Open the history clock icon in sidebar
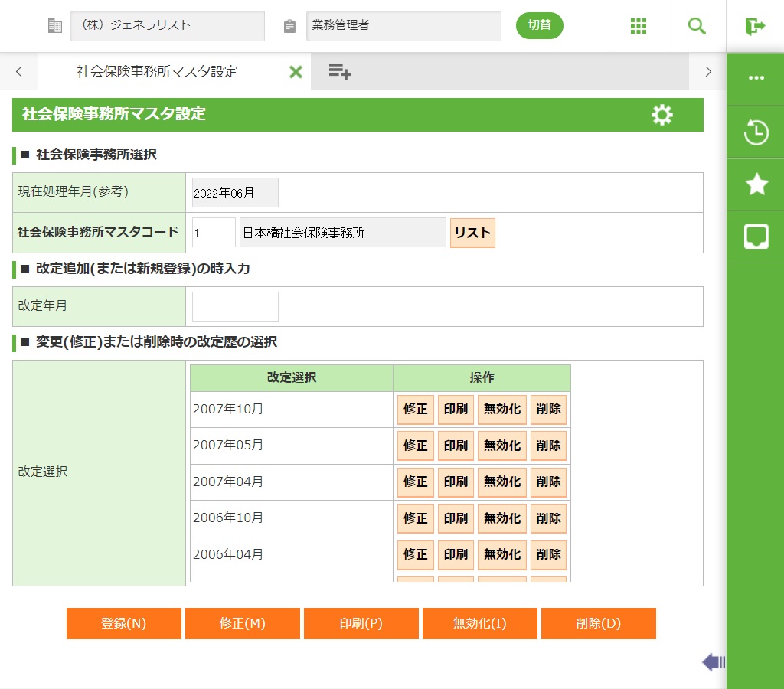The image size is (784, 689). click(x=756, y=132)
